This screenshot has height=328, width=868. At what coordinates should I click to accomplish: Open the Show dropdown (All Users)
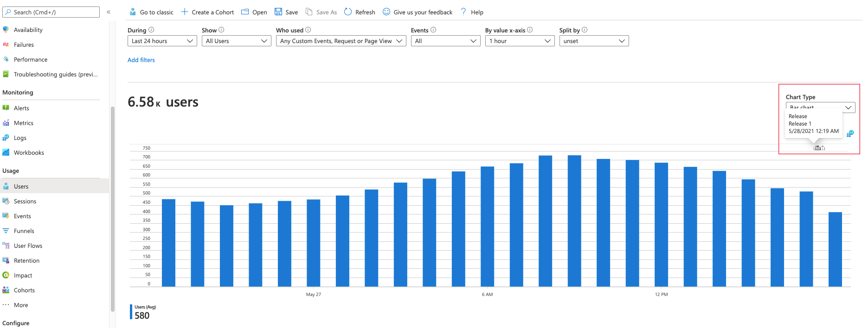[x=237, y=41]
